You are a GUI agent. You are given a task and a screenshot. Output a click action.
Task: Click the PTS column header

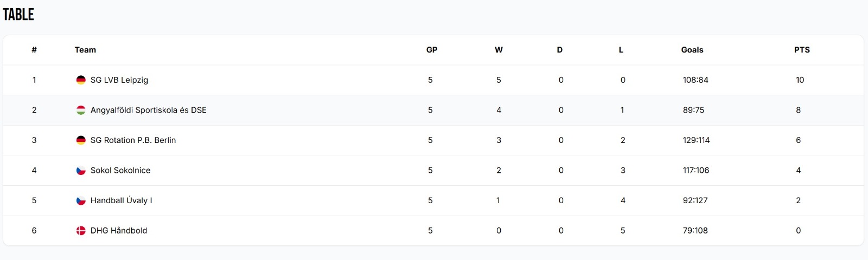click(x=802, y=50)
